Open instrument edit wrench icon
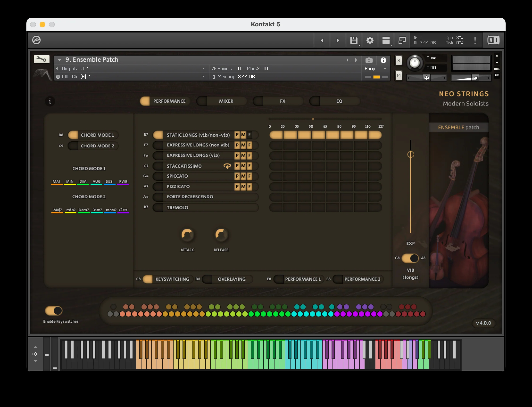This screenshot has height=407, width=532. pos(42,59)
